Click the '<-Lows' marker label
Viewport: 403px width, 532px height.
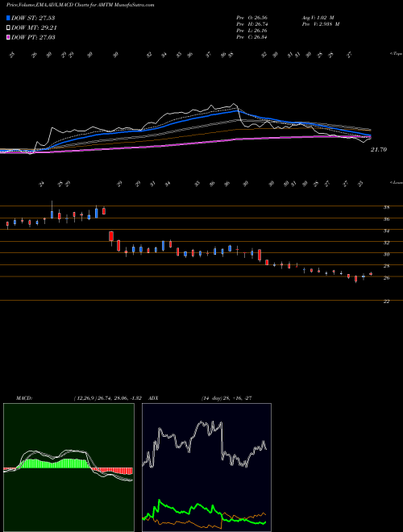(397, 182)
